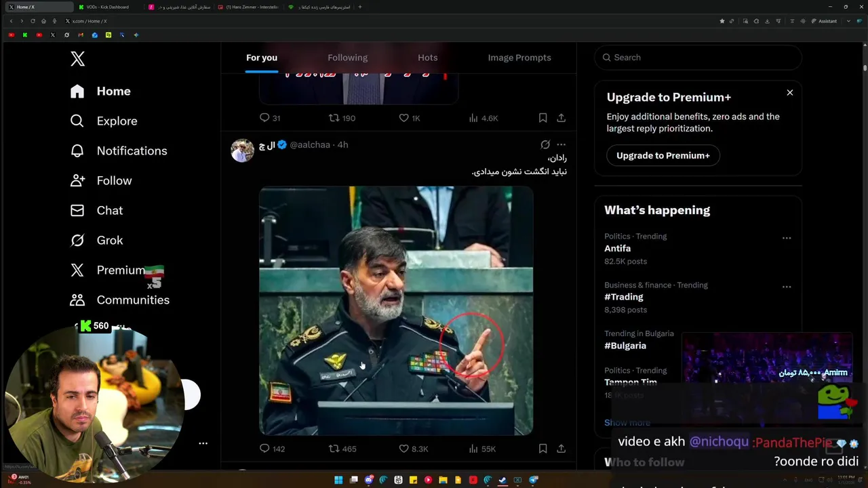Like the post with 8.3K likes
Viewport: 868px width, 488px height.
click(414, 449)
